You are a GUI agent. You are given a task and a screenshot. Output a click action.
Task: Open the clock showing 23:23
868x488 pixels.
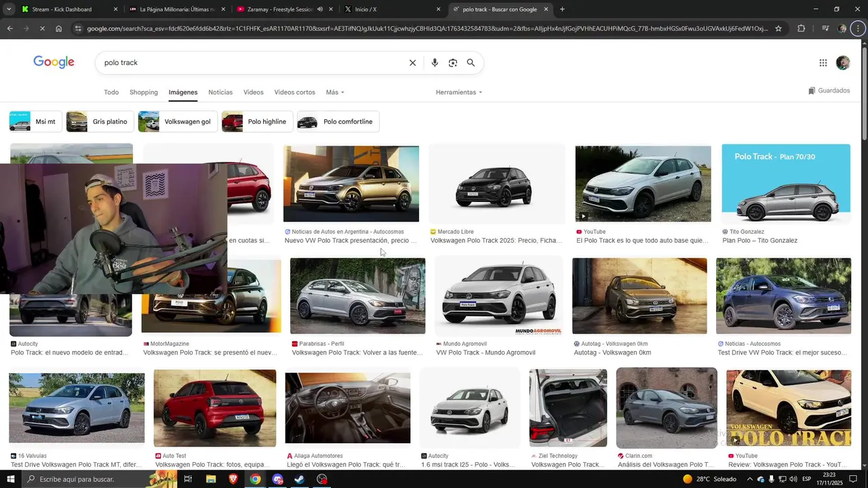pyautogui.click(x=831, y=479)
